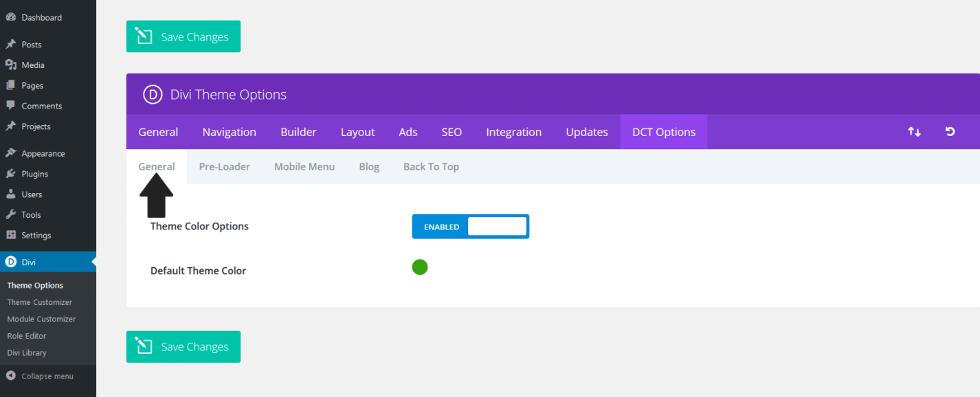Image resolution: width=980 pixels, height=397 pixels.
Task: Click the Dashboard gauge icon in sidebar
Action: coord(10,17)
